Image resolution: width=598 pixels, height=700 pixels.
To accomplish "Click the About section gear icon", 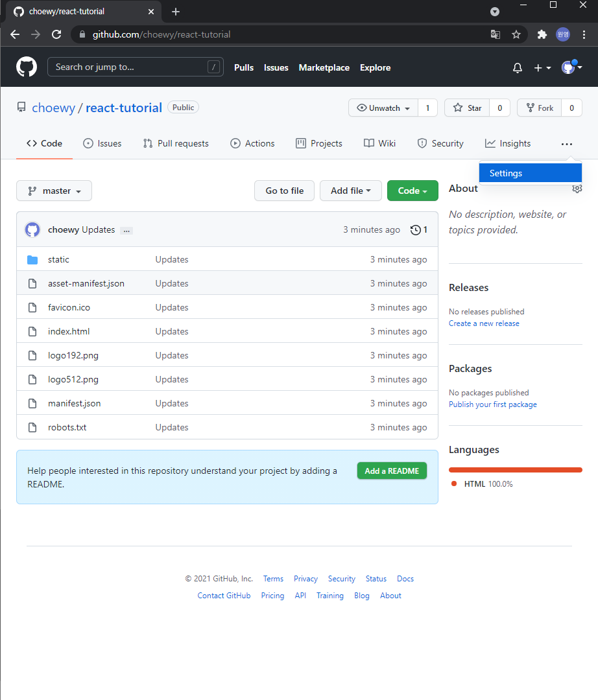I will tap(577, 189).
